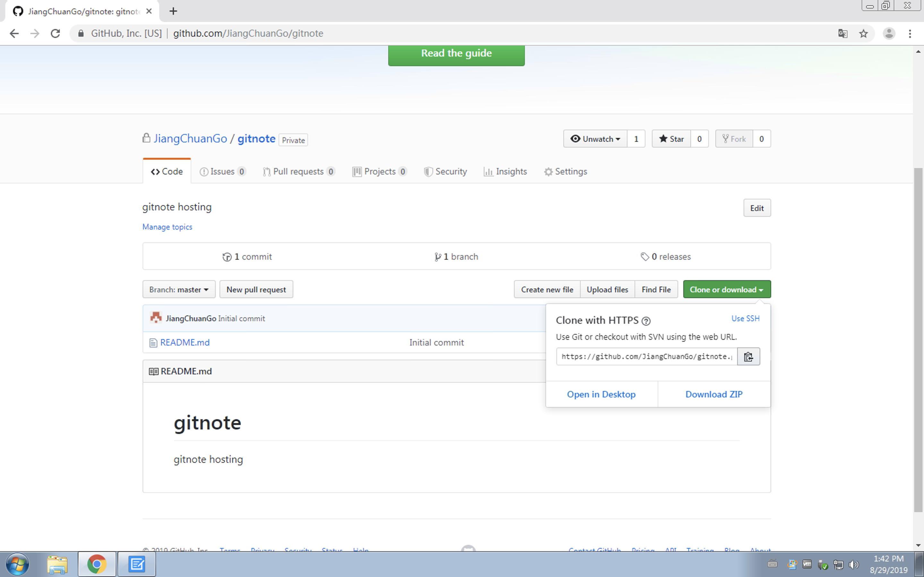Copy clone URL to clipboard

click(x=748, y=356)
